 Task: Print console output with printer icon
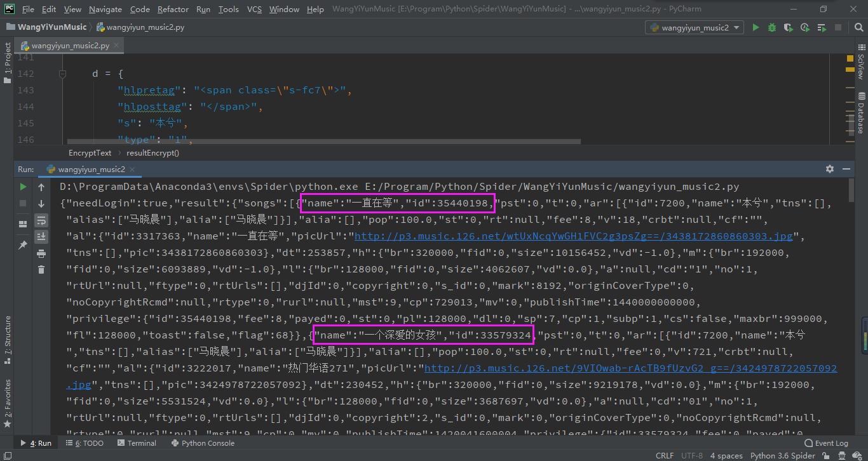click(x=41, y=253)
